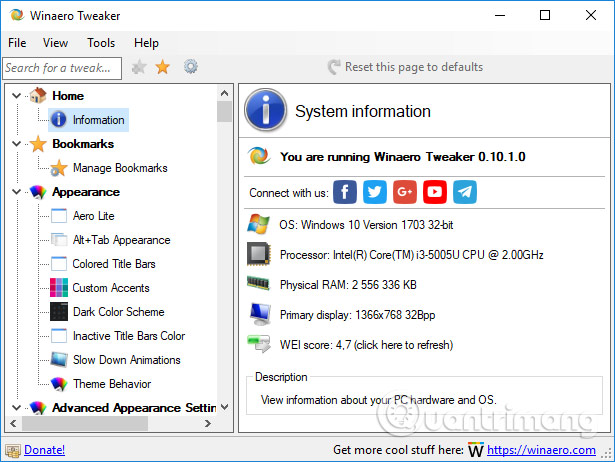Click the vertical scrollbar thumb in tree
615x462 pixels.
[224, 111]
